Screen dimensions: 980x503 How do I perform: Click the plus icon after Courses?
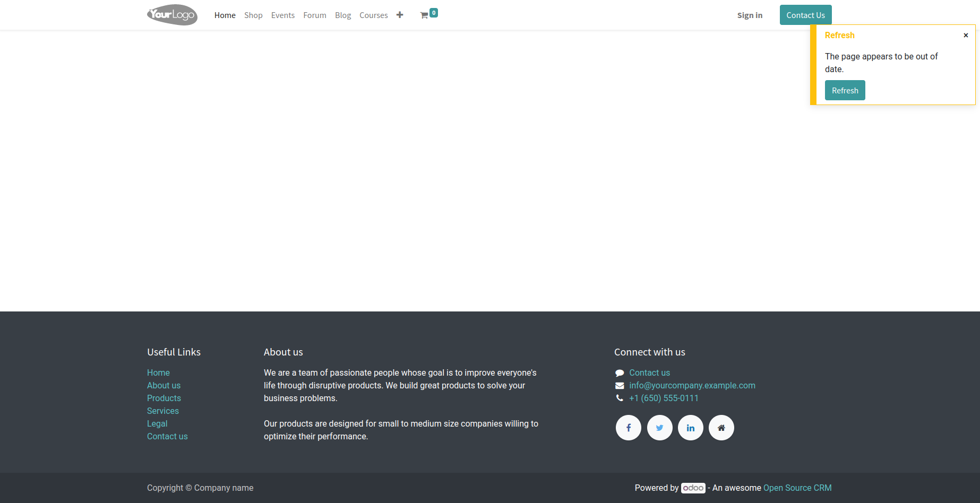400,15
